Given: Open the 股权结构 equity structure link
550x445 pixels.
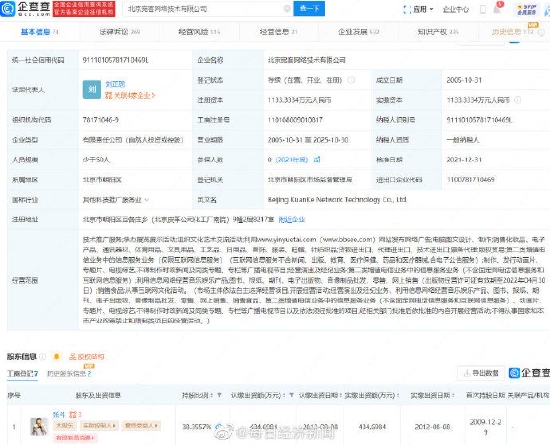Looking at the screenshot, I should (x=87, y=357).
